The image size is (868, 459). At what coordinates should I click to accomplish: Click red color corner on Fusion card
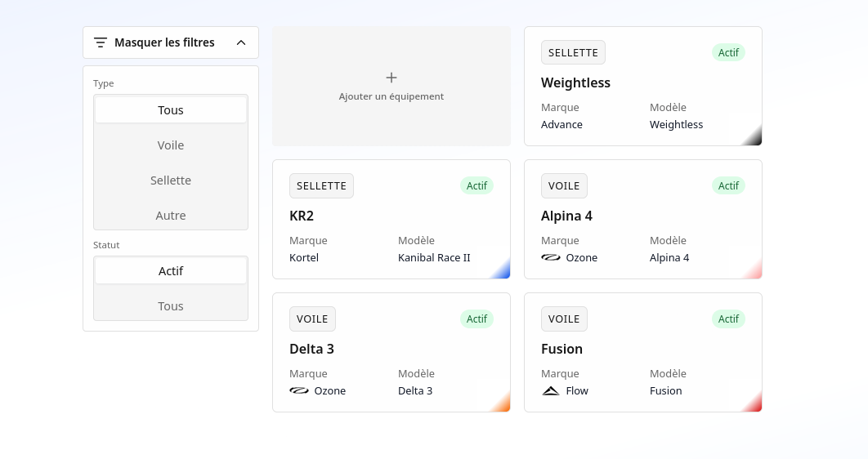pos(752,403)
